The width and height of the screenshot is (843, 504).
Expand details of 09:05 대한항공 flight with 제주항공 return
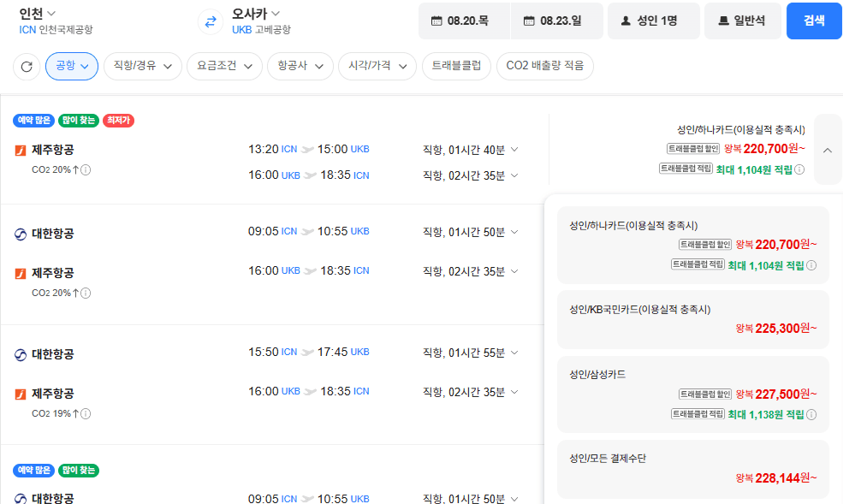514,232
